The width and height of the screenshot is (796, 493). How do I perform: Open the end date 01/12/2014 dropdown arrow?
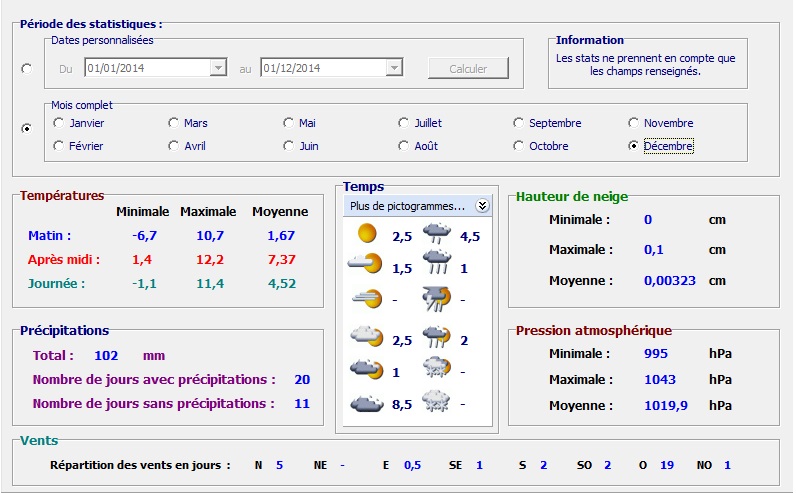(x=394, y=68)
